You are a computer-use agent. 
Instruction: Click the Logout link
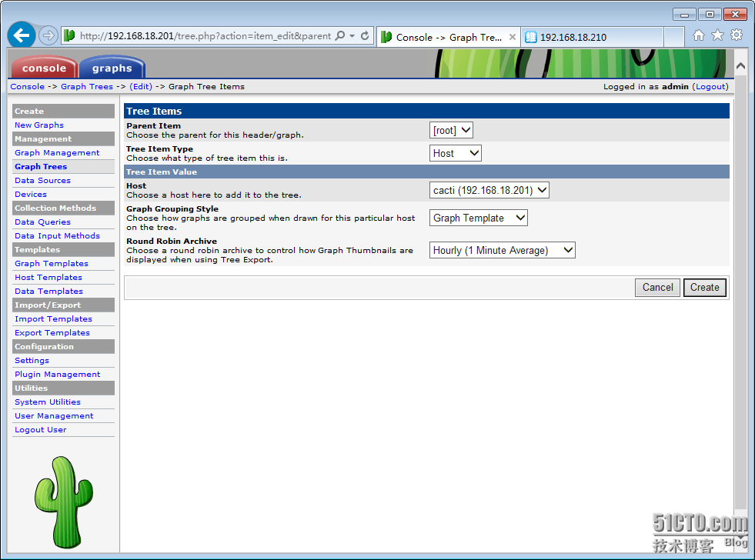[x=710, y=87]
